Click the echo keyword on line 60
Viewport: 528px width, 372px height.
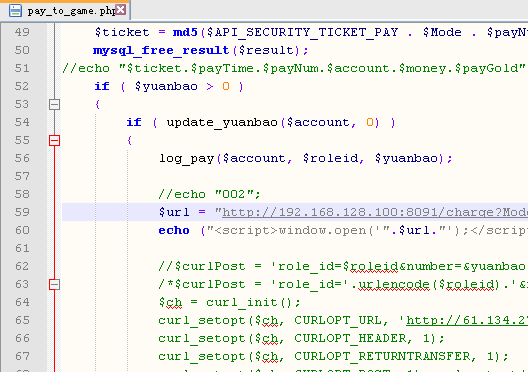tap(174, 231)
